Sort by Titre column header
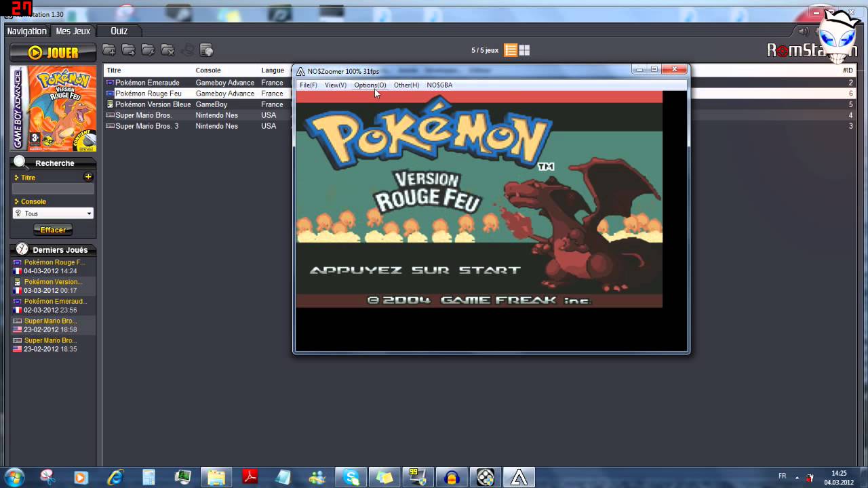This screenshot has width=868, height=488. click(x=114, y=70)
